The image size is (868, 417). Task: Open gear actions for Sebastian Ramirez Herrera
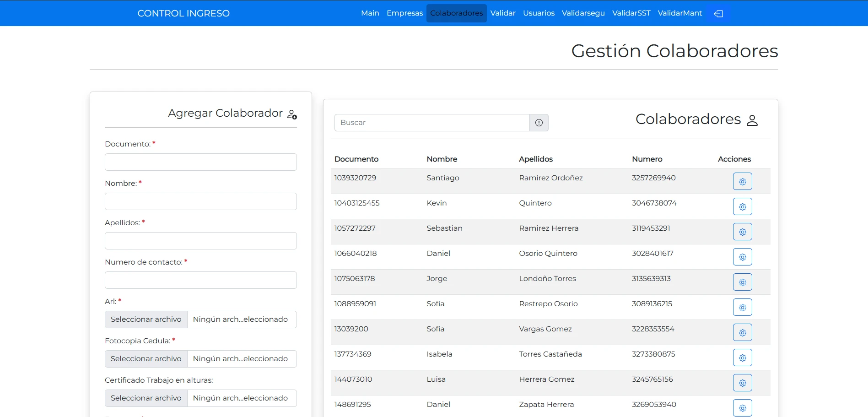(x=742, y=232)
